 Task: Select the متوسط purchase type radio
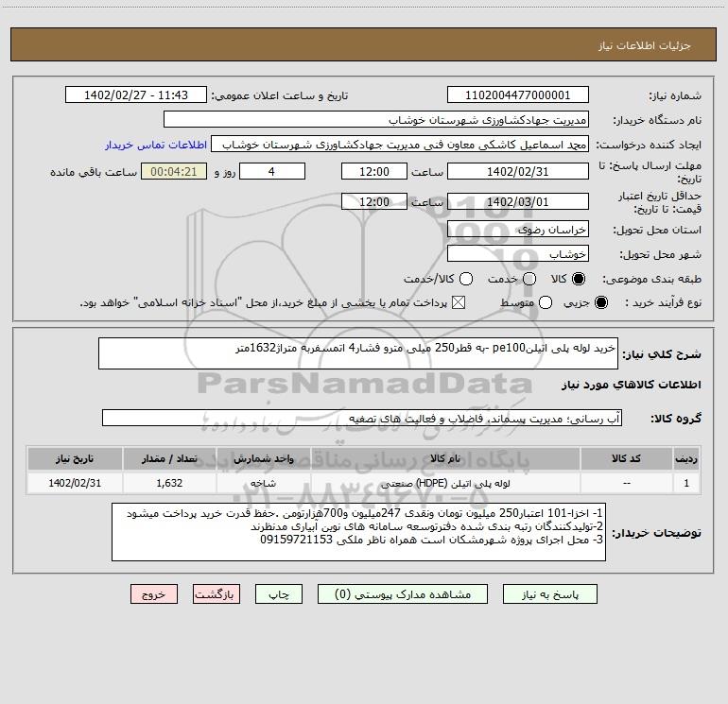coord(546,302)
